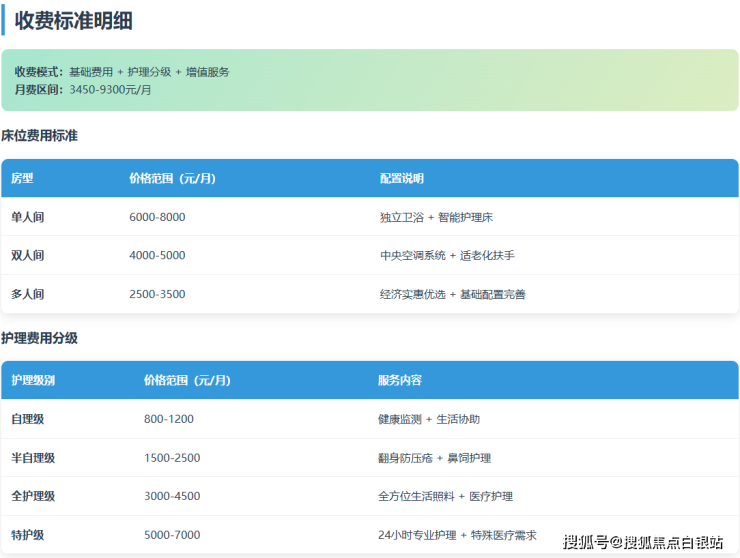Click the 收费模式 line in the green banner
This screenshot has height=558, width=740.
(122, 72)
